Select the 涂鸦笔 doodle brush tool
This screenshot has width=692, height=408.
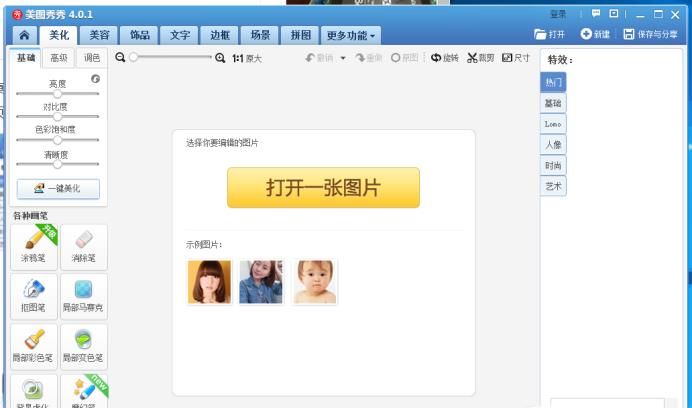coord(34,247)
